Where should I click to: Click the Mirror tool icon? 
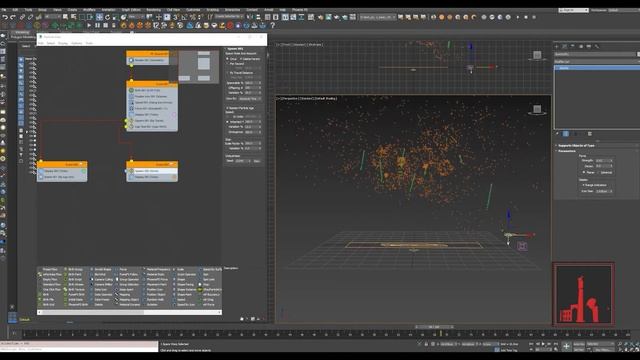[x=250, y=17]
